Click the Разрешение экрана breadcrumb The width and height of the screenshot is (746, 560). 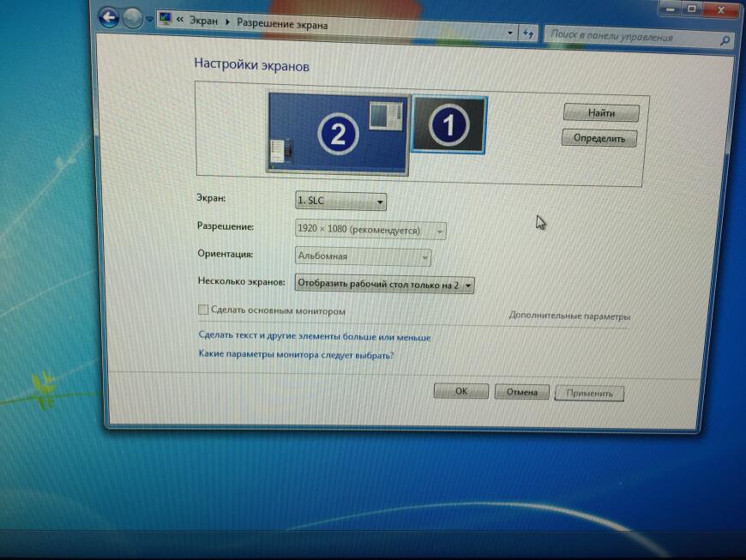tap(282, 24)
